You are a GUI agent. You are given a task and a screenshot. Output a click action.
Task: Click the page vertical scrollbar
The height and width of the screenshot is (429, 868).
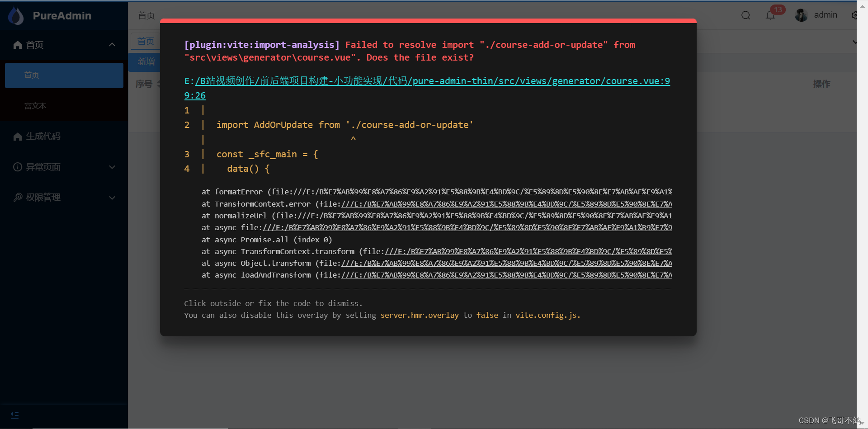[862, 214]
